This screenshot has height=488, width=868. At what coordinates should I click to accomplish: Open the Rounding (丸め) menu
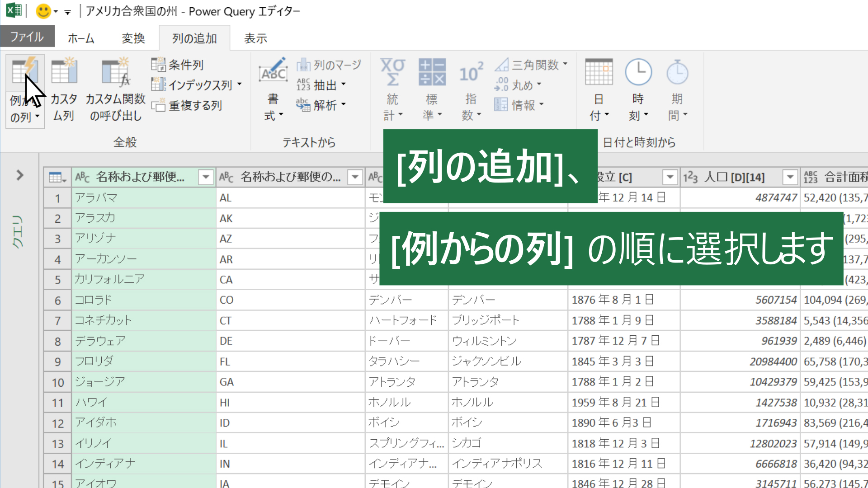(x=518, y=84)
